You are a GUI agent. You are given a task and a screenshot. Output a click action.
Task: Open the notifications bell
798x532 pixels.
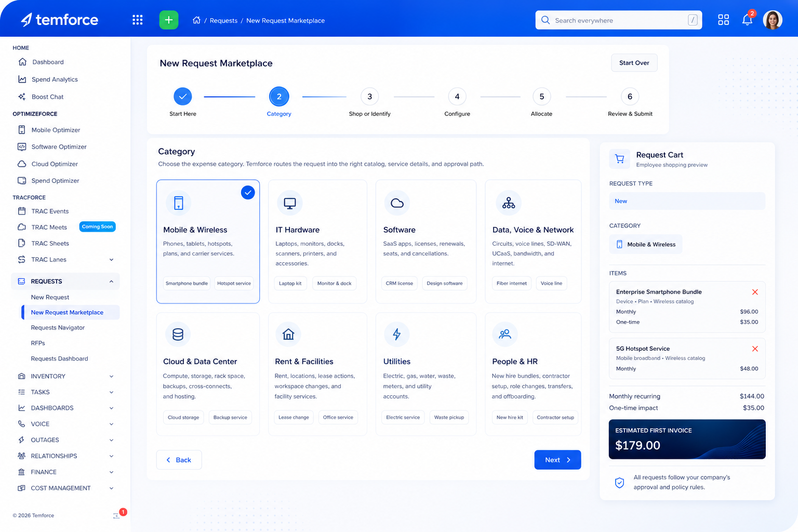pyautogui.click(x=747, y=20)
